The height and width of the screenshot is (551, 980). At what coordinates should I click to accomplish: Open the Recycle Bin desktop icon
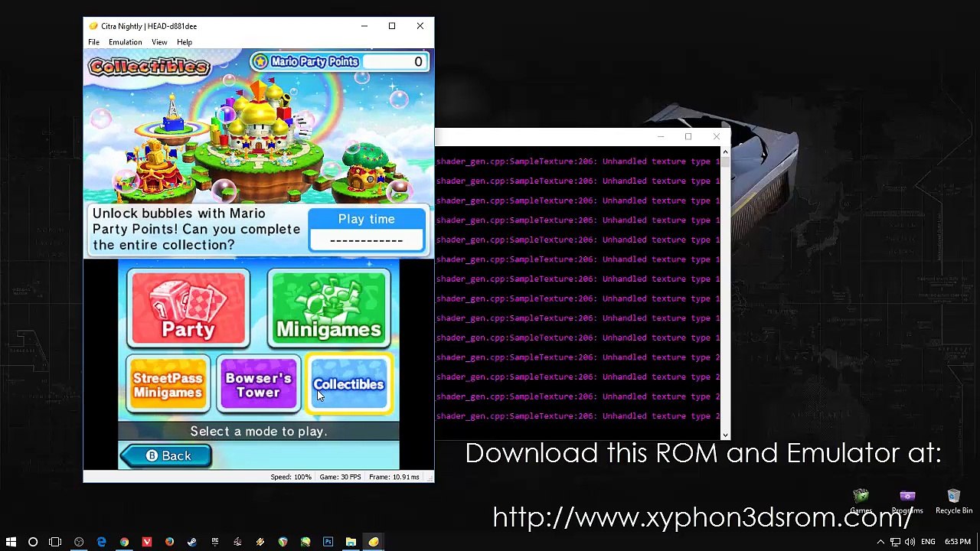[x=954, y=503]
